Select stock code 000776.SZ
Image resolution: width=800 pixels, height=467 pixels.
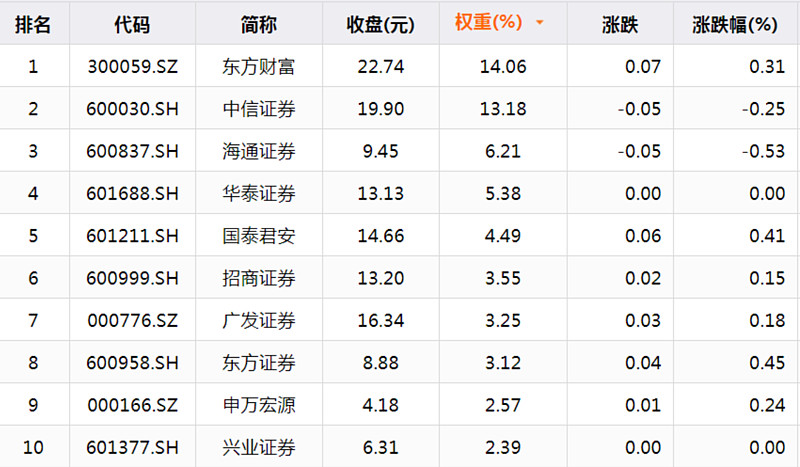tap(133, 321)
